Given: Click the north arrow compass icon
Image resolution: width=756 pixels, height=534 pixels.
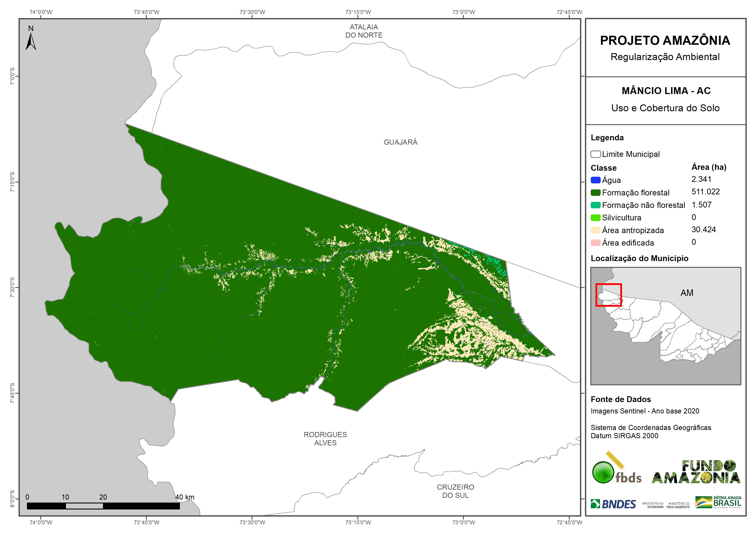Looking at the screenshot, I should (31, 41).
